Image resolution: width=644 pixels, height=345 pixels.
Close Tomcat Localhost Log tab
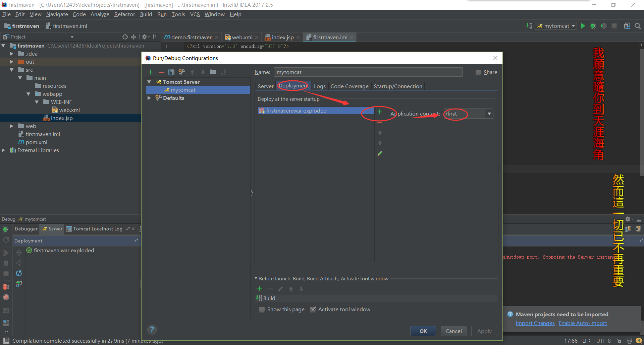click(x=133, y=229)
